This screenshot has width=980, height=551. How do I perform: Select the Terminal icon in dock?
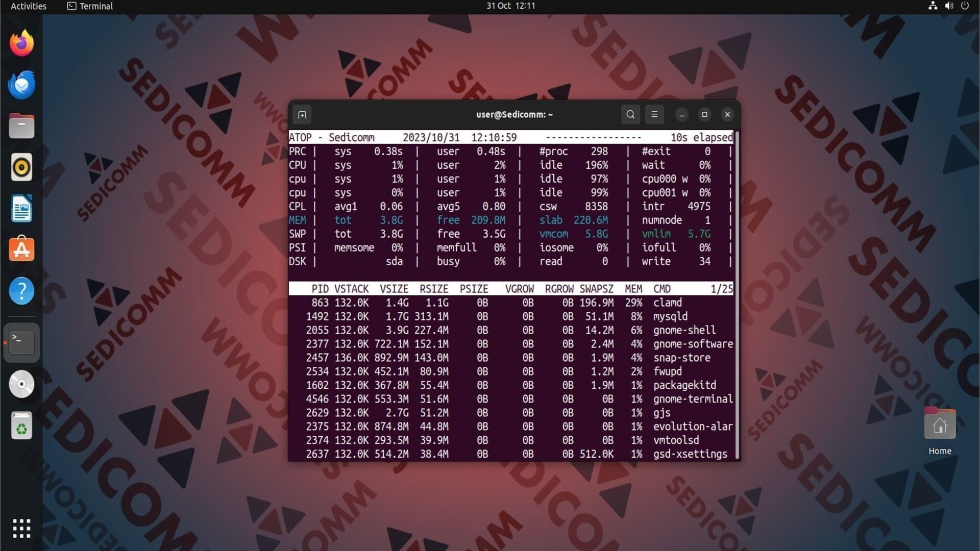pyautogui.click(x=21, y=342)
